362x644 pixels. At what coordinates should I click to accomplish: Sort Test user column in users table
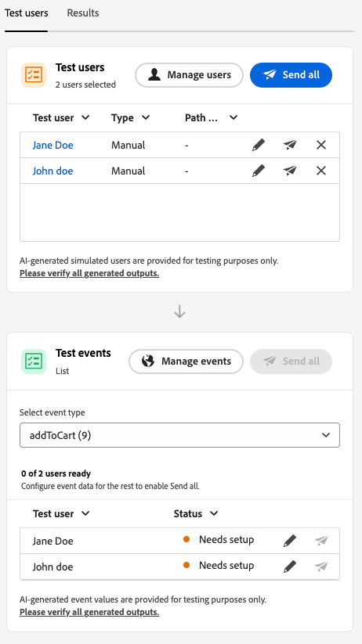click(61, 118)
